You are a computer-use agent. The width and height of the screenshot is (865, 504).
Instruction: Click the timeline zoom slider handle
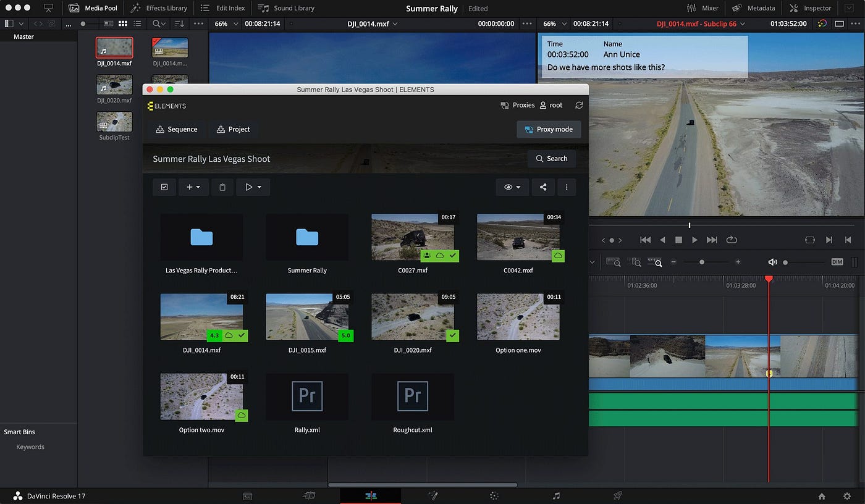point(702,262)
